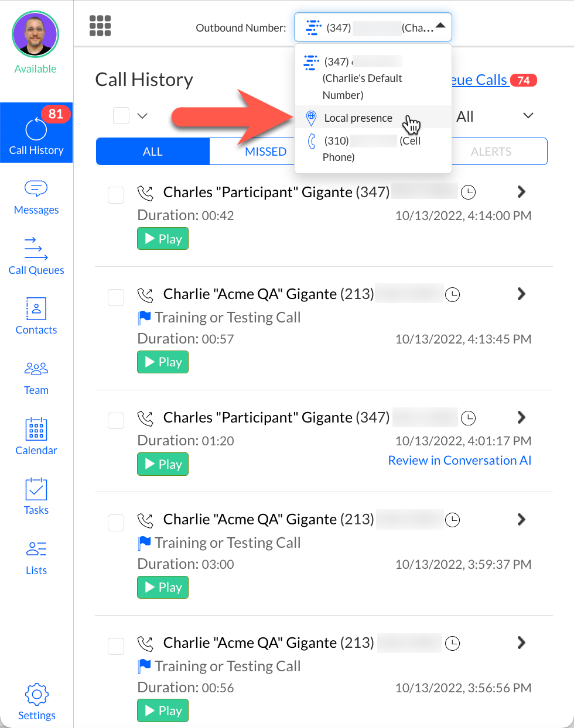Check the select-all calls checkbox
Screen dimensions: 574x728
(x=121, y=116)
